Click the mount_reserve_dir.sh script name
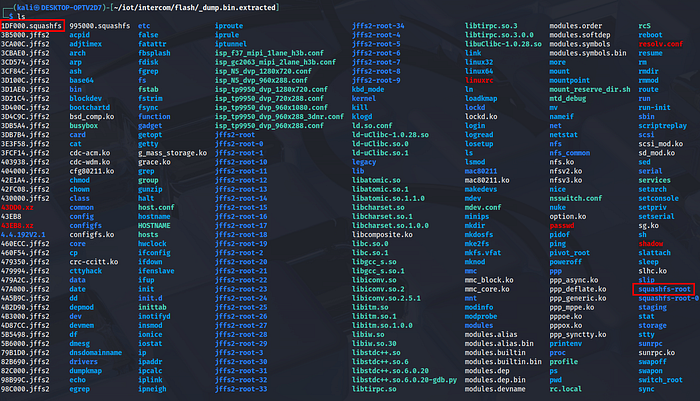The image size is (700, 401). pyautogui.click(x=590, y=89)
